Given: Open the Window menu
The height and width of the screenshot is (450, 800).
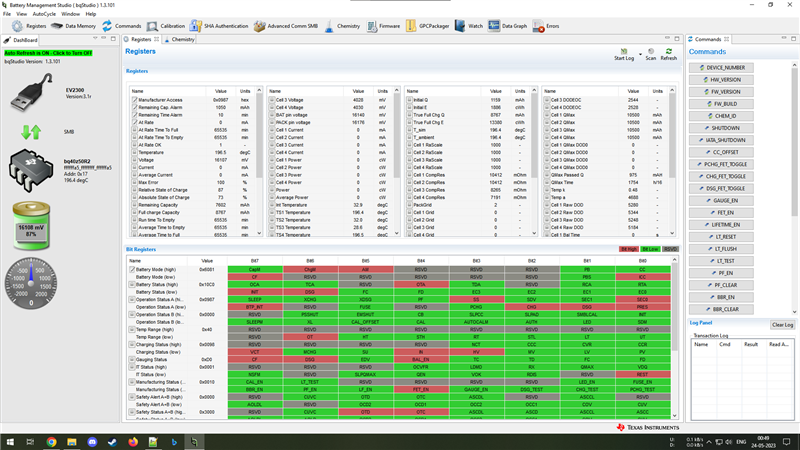Looking at the screenshot, I should pyautogui.click(x=70, y=14).
